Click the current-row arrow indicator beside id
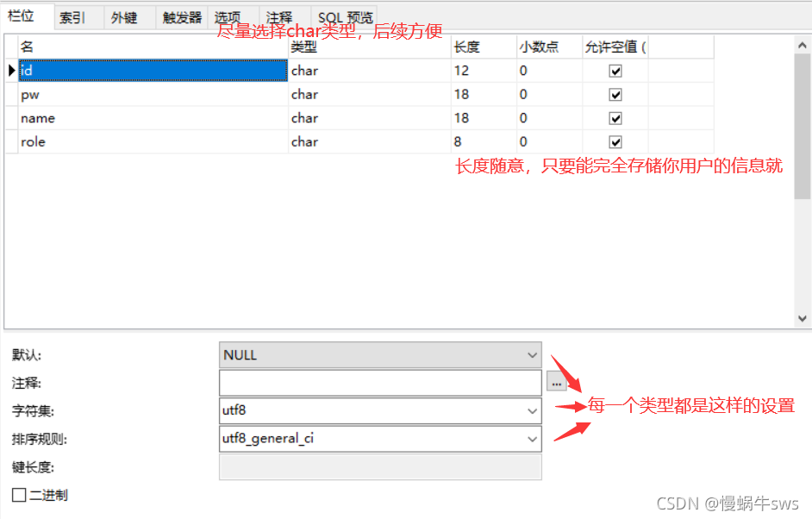This screenshot has height=519, width=812. (x=11, y=71)
